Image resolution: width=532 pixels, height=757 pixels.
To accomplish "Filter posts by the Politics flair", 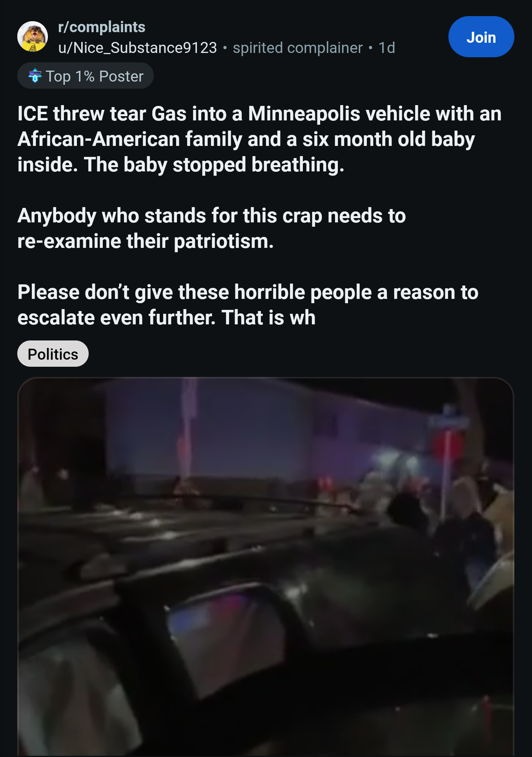I will point(53,354).
